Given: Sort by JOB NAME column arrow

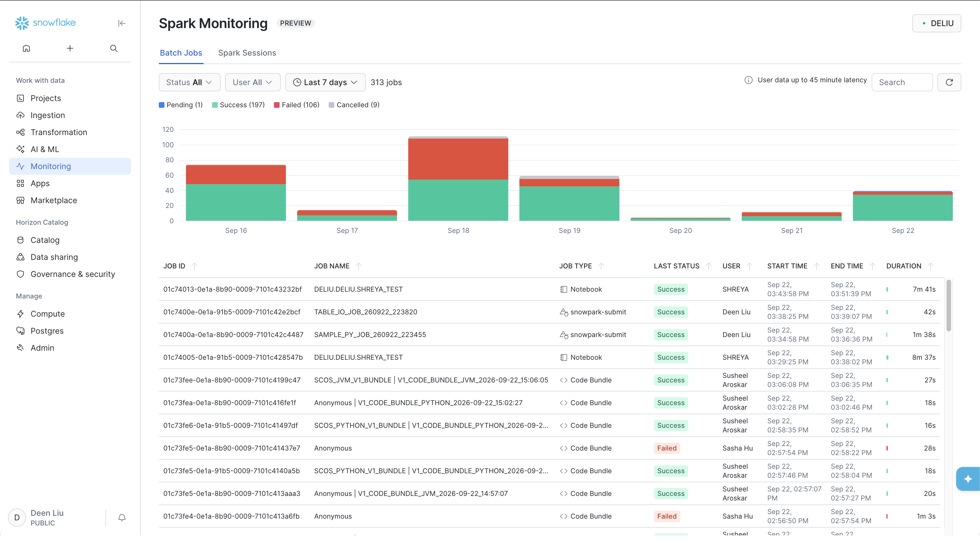Looking at the screenshot, I should [358, 266].
